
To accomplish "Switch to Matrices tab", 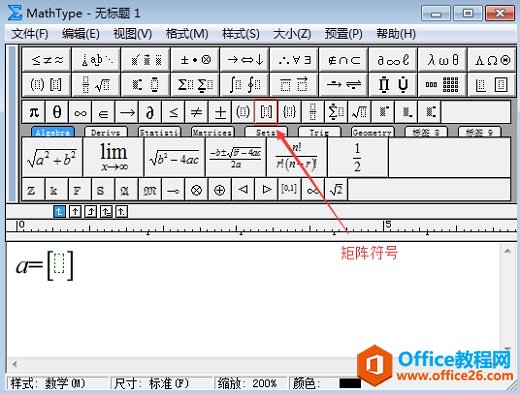I will pyautogui.click(x=213, y=132).
